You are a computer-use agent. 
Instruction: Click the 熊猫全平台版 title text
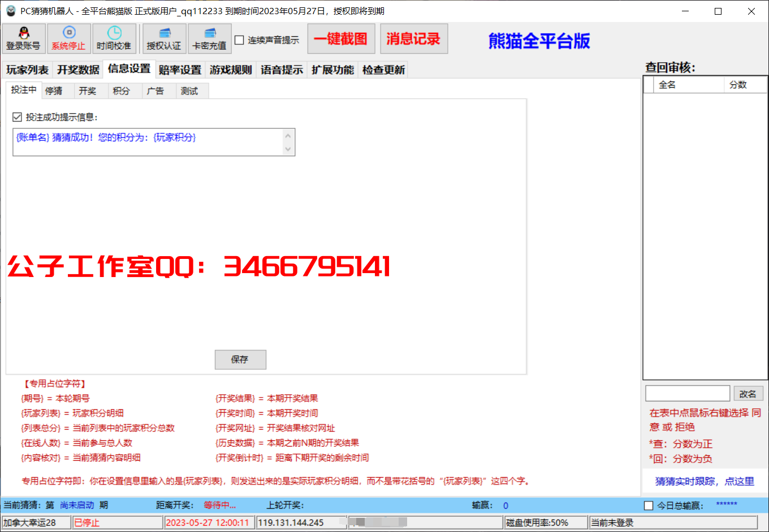tap(539, 41)
